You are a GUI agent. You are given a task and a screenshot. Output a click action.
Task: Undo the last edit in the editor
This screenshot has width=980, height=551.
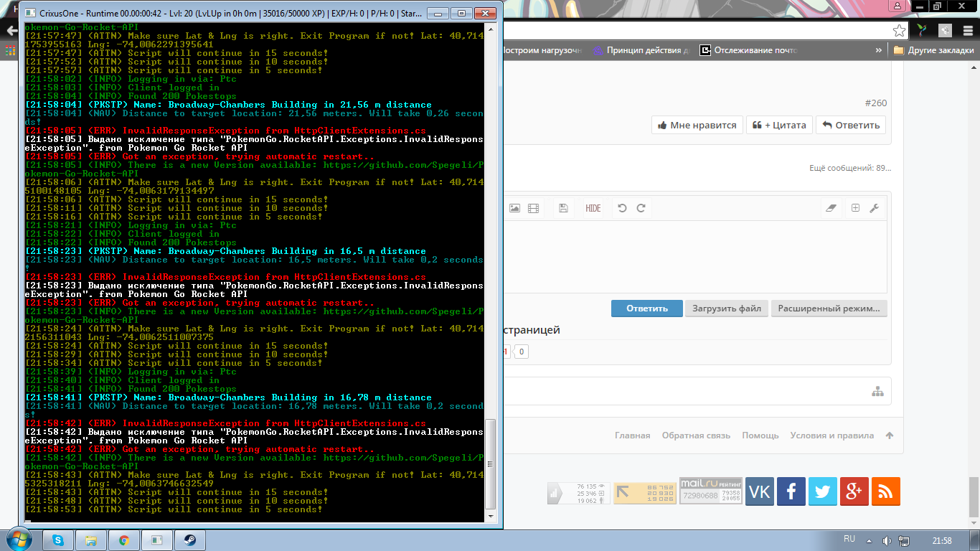622,208
